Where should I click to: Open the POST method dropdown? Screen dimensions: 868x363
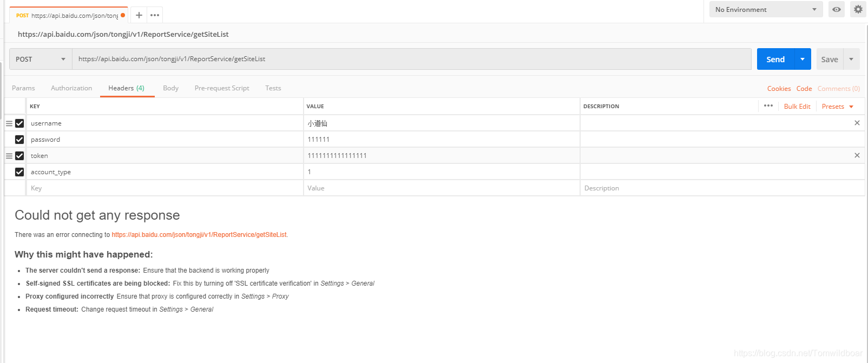tap(41, 59)
